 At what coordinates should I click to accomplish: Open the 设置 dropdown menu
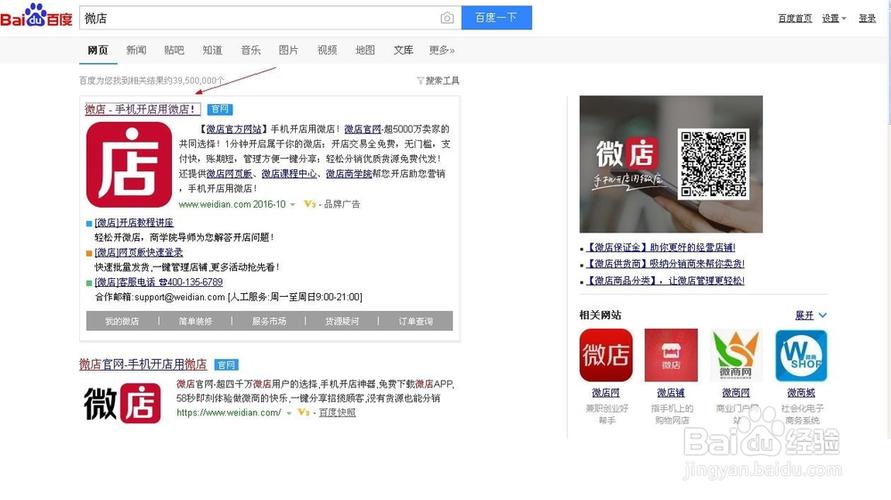click(834, 18)
